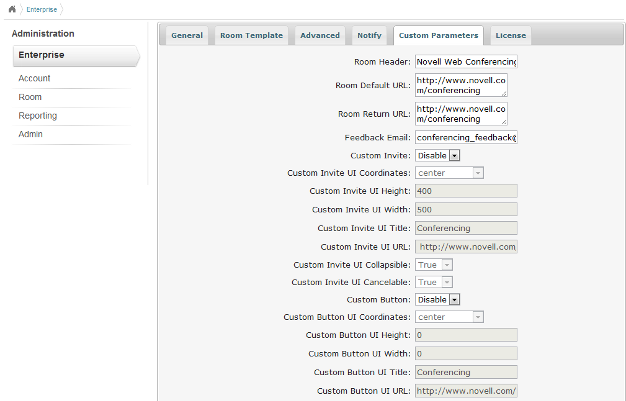
Task: Select Admin in the sidebar
Action: coord(31,134)
